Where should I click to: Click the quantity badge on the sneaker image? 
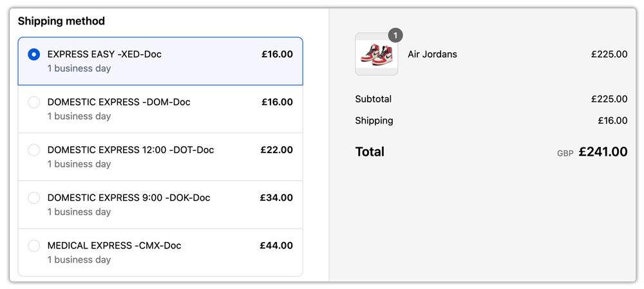[x=395, y=35]
